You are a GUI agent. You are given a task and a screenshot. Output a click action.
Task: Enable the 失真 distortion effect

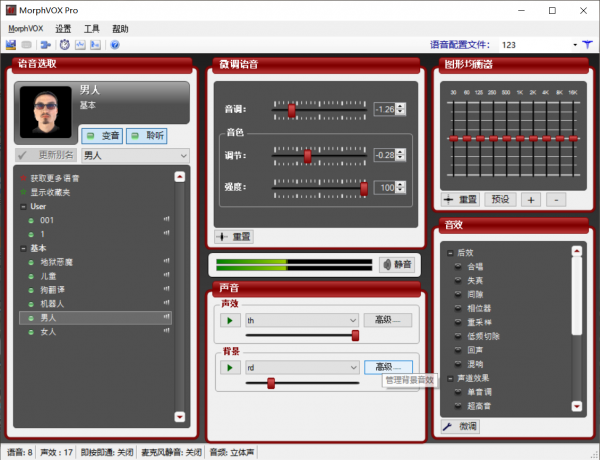point(458,281)
